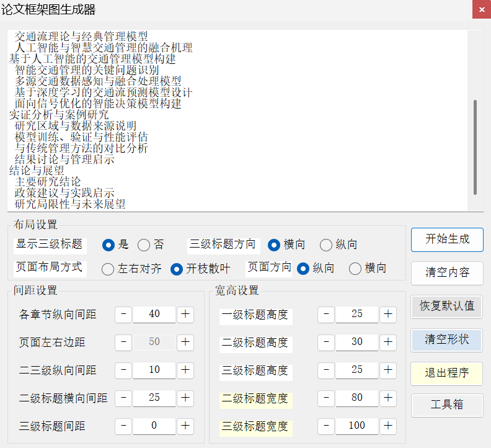Increase 各章节纵向间距 with plus button

tap(185, 314)
